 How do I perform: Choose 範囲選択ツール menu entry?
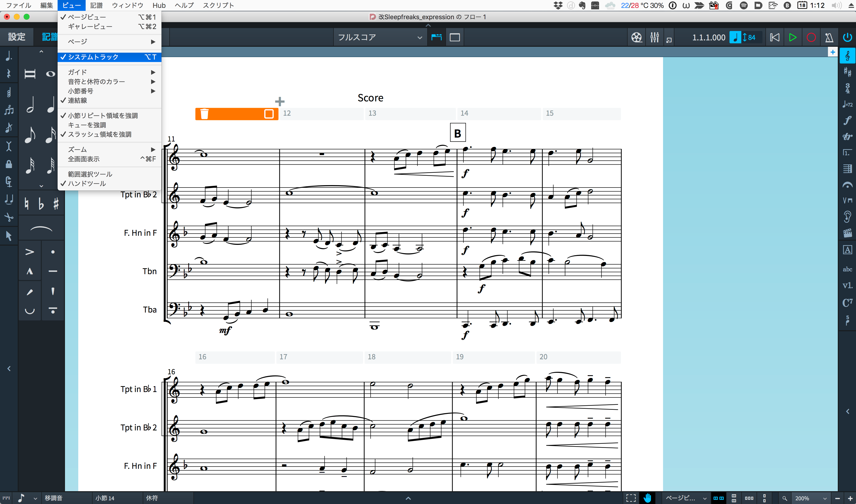(x=109, y=174)
